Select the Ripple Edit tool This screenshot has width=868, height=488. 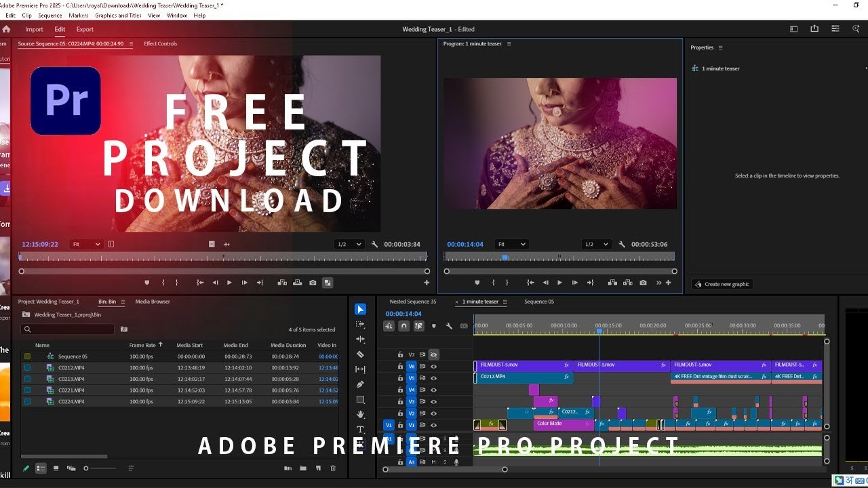[x=360, y=339]
